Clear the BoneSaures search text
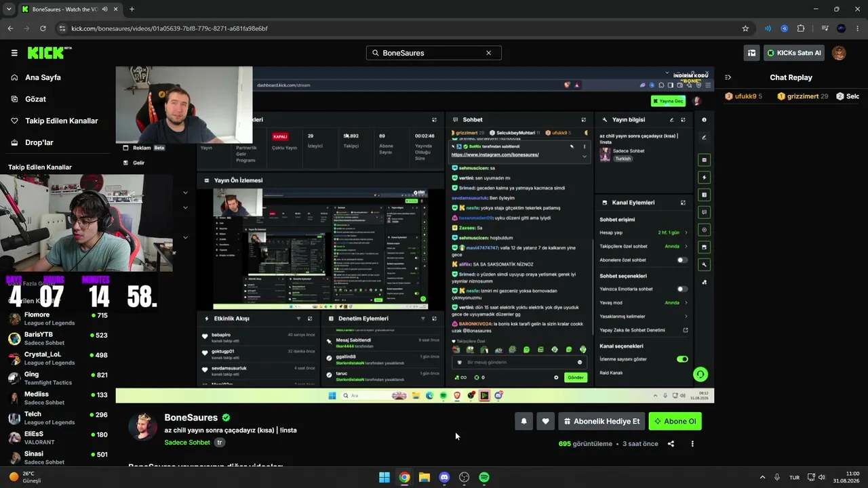The width and height of the screenshot is (868, 488). 488,53
